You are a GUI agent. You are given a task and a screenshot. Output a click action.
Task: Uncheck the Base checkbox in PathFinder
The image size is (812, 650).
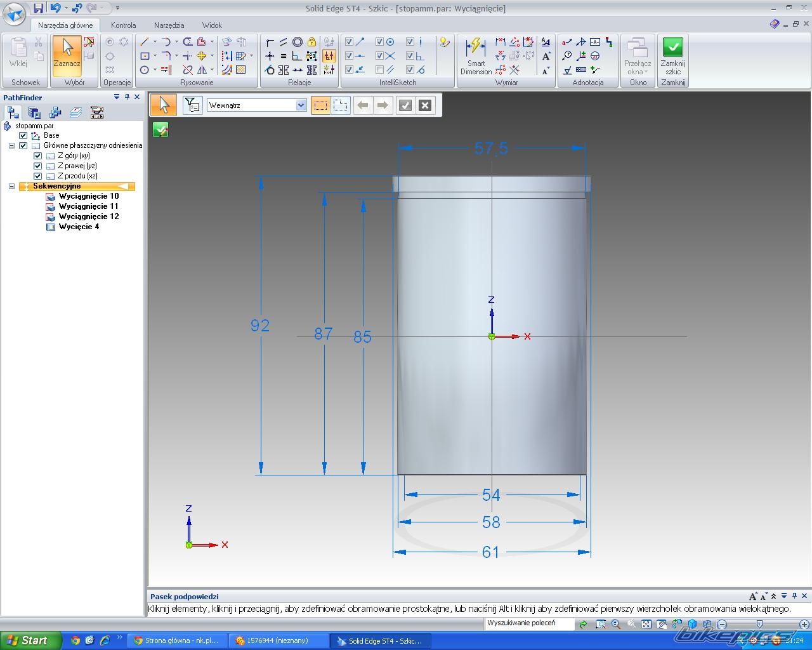pyautogui.click(x=23, y=135)
